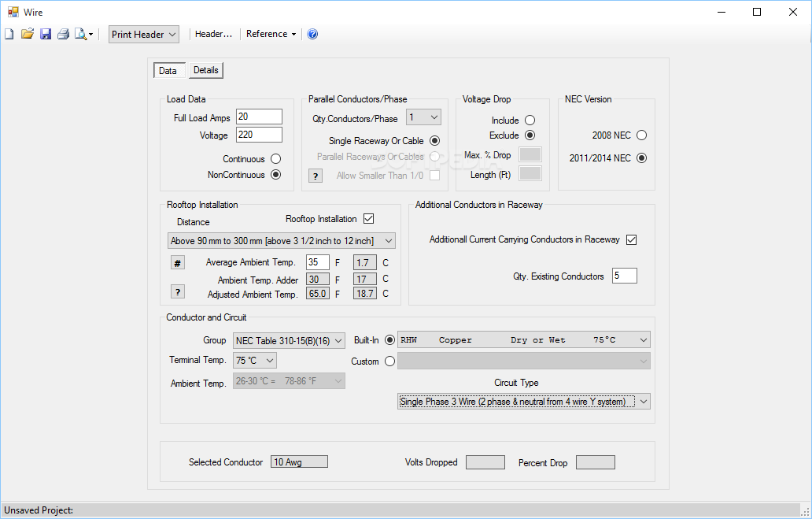
Task: Open the Qty.Conductors/Phase dropdown
Action: pyautogui.click(x=423, y=117)
